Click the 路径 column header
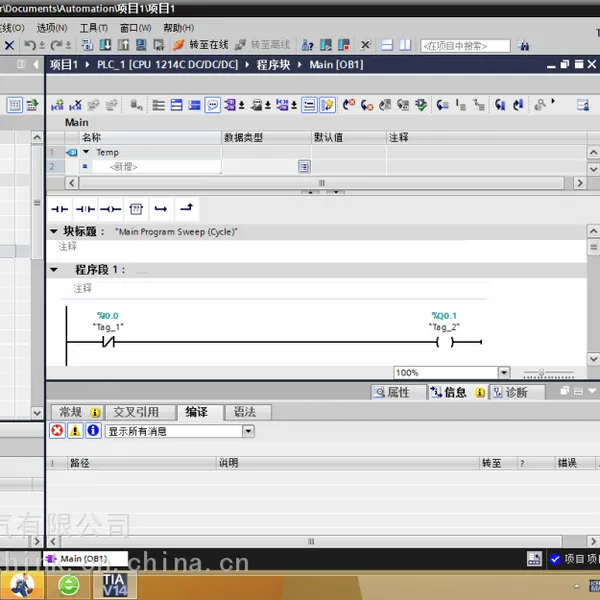Image resolution: width=600 pixels, height=600 pixels. [x=142, y=463]
